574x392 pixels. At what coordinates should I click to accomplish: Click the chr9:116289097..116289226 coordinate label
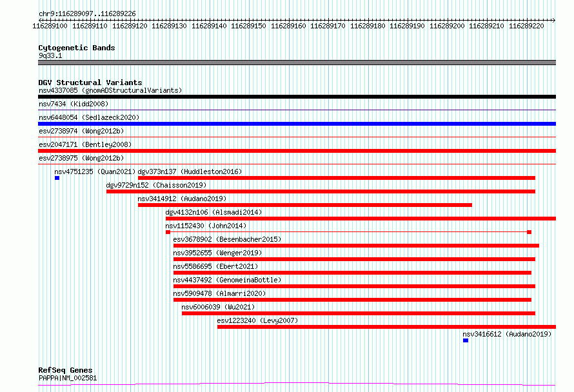click(x=87, y=14)
